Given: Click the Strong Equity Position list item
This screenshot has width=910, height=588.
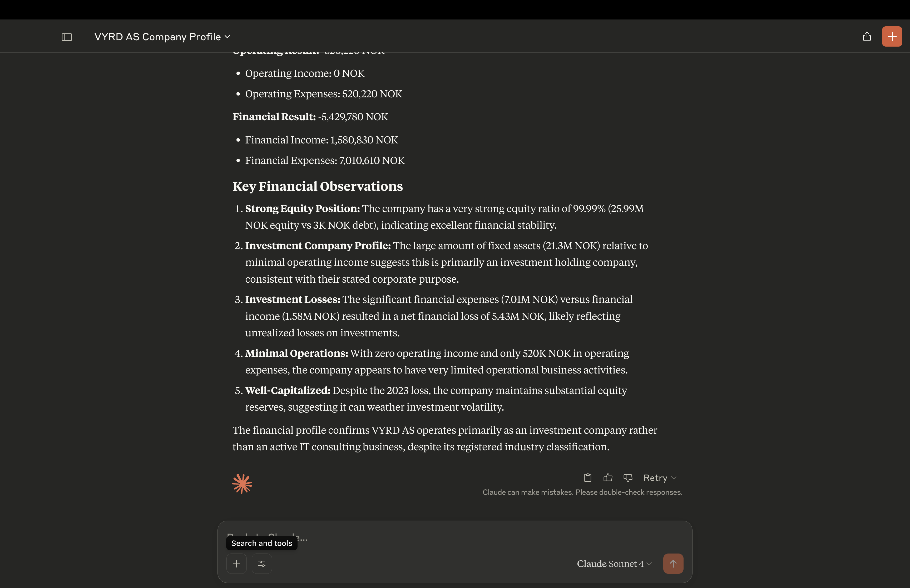Looking at the screenshot, I should coord(303,208).
